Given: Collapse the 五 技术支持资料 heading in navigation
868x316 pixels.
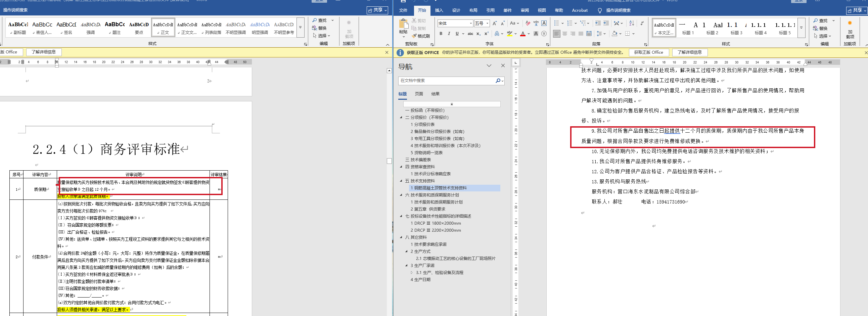Looking at the screenshot, I should 401,181.
